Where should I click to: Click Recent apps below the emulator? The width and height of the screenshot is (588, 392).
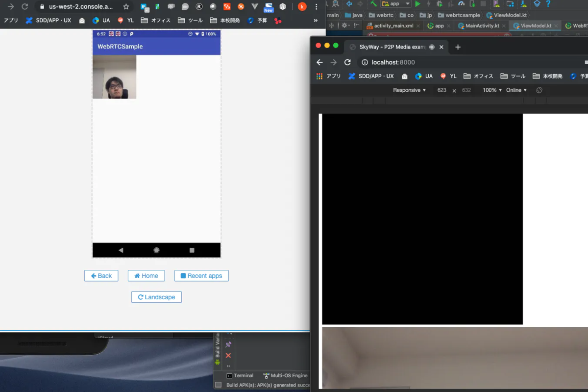[201, 276]
